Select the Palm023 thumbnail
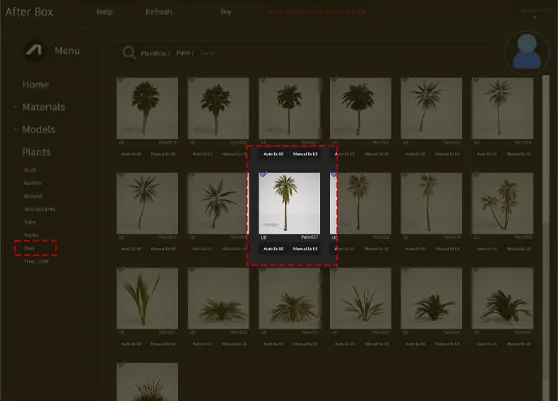 click(431, 109)
